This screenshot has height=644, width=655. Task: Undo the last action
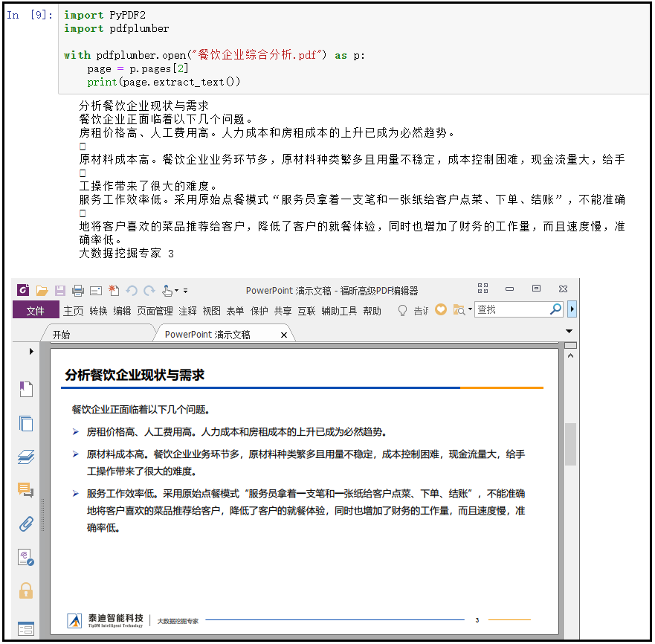click(132, 290)
